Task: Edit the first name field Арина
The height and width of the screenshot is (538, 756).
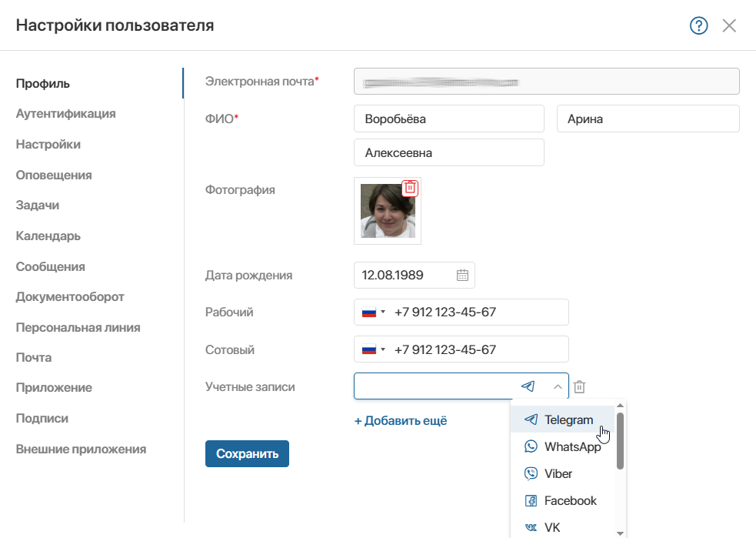Action: [x=648, y=119]
